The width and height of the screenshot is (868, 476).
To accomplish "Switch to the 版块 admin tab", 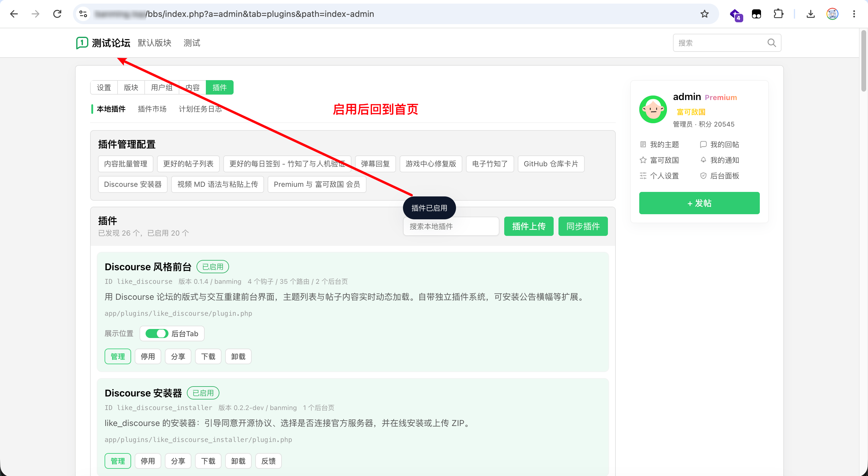I will [131, 88].
